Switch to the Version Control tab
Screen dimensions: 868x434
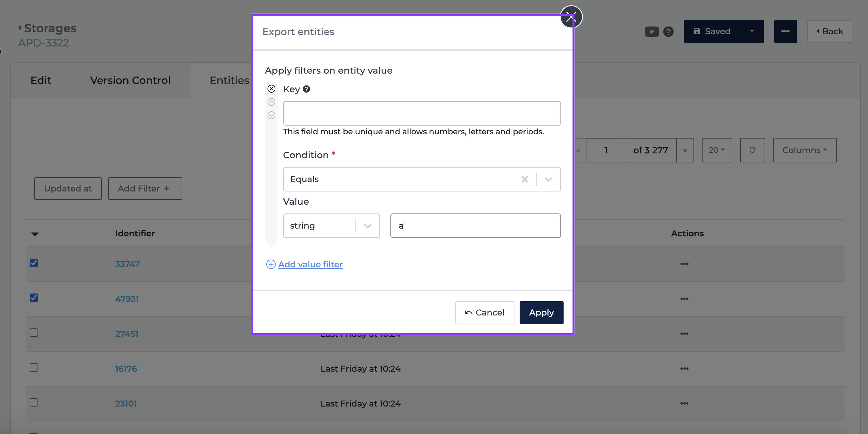(130, 80)
